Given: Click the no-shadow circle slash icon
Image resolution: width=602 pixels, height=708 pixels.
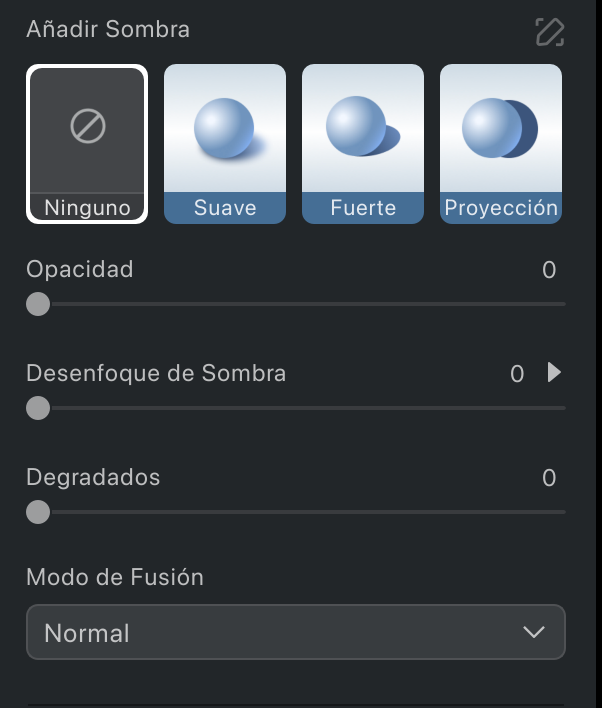Looking at the screenshot, I should (x=88, y=126).
